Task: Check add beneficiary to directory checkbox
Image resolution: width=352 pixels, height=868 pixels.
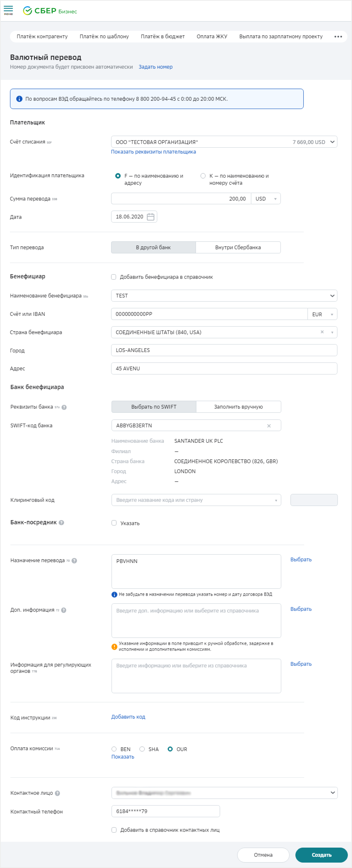Action: click(x=114, y=277)
